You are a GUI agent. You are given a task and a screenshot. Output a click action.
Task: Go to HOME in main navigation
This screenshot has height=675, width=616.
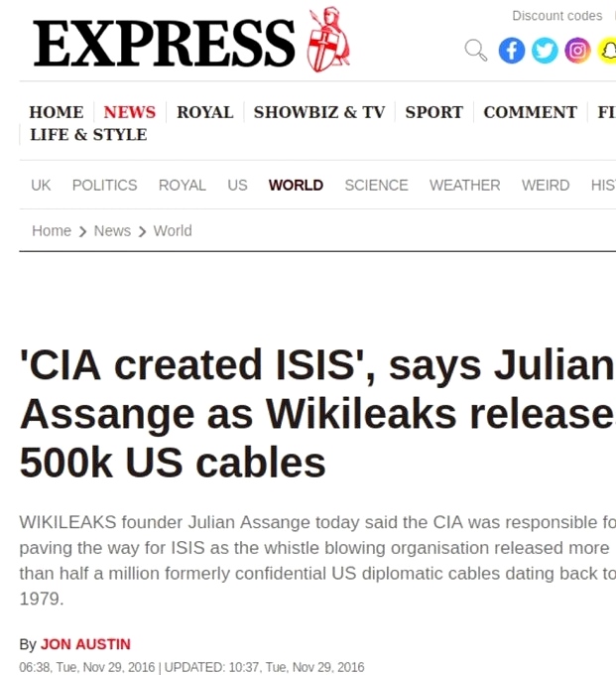57,112
